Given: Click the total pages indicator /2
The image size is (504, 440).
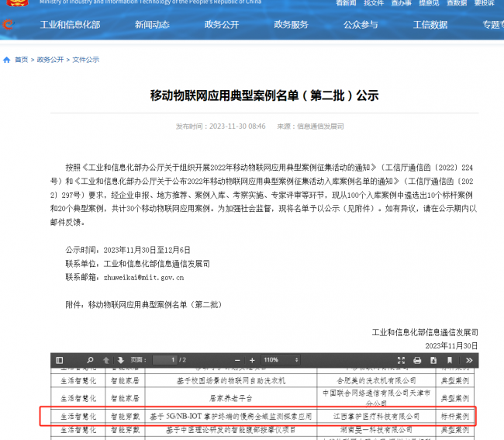Looking at the screenshot, I should coord(182,360).
